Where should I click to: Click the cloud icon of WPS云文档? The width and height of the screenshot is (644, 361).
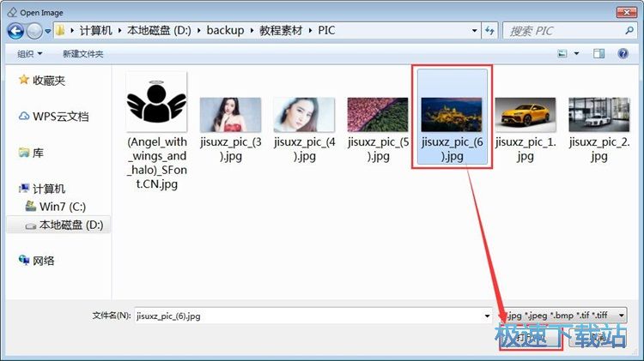[24, 116]
